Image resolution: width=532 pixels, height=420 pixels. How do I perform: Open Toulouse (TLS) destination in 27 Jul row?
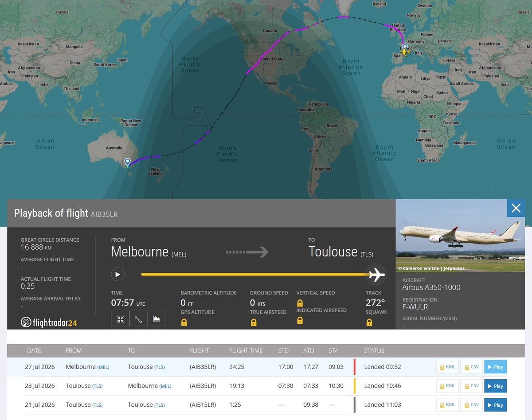tap(146, 367)
